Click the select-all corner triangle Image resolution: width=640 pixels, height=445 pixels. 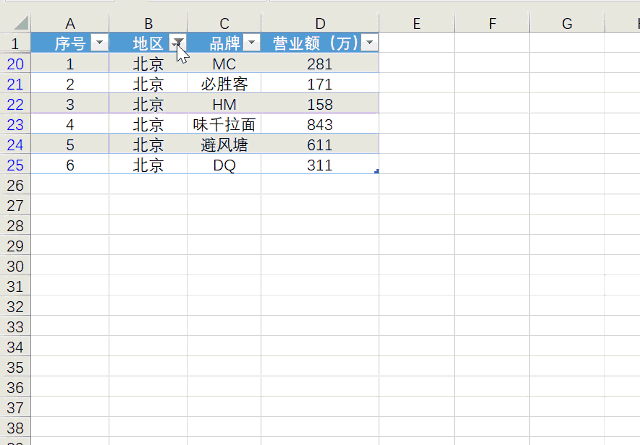click(21, 23)
